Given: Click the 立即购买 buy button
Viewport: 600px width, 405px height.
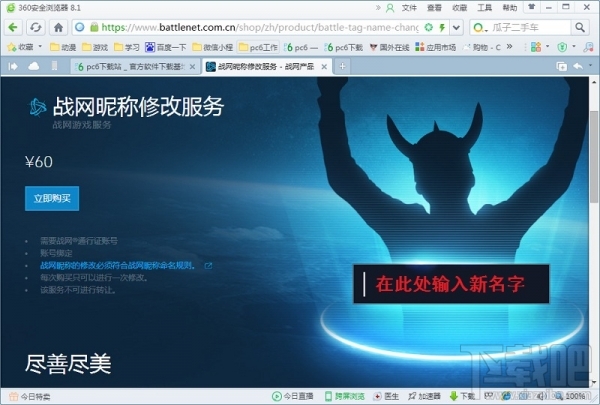Looking at the screenshot, I should click(52, 198).
